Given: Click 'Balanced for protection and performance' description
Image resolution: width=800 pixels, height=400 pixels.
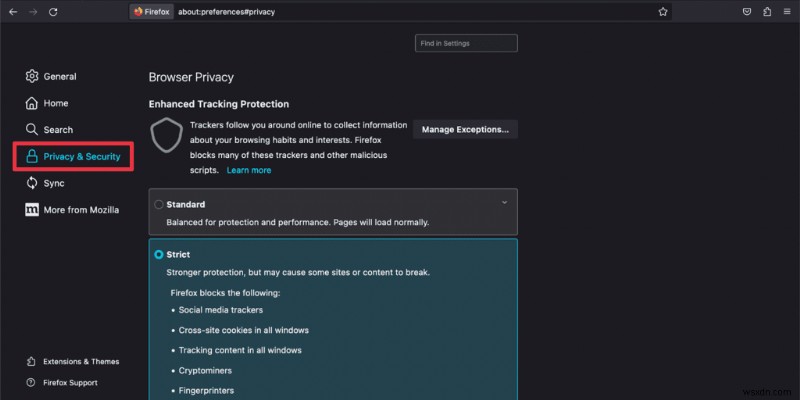Looking at the screenshot, I should [x=298, y=222].
